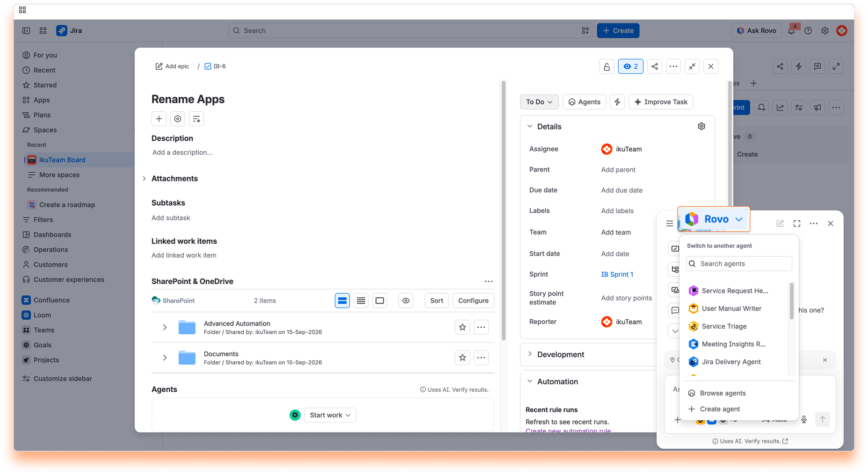868x474 pixels.
Task: Open Rovo chat hamburger menu
Action: (x=670, y=223)
